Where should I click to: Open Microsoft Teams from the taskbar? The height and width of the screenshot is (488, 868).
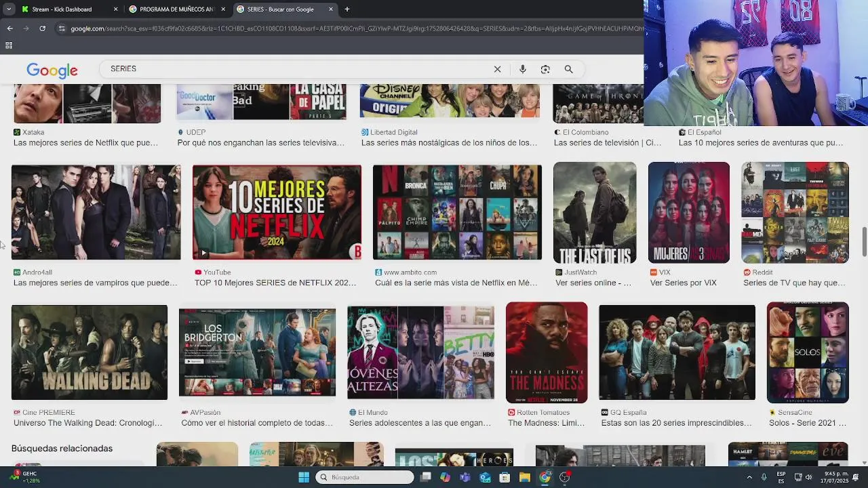[x=465, y=477]
